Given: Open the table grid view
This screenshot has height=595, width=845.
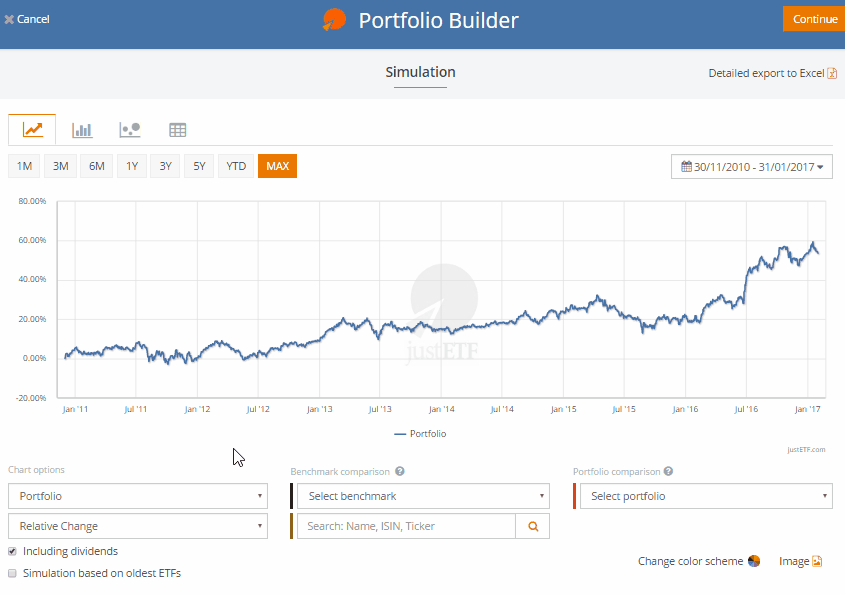Looking at the screenshot, I should tap(177, 129).
